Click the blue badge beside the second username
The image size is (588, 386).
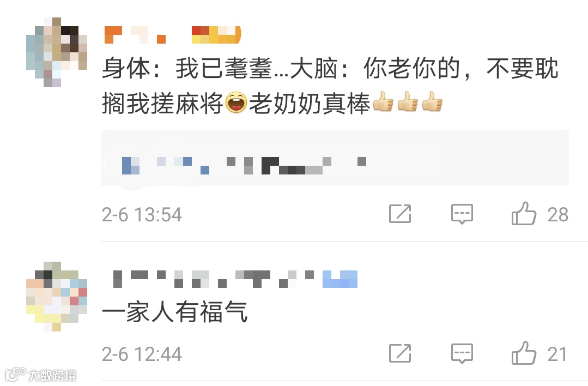(x=340, y=279)
